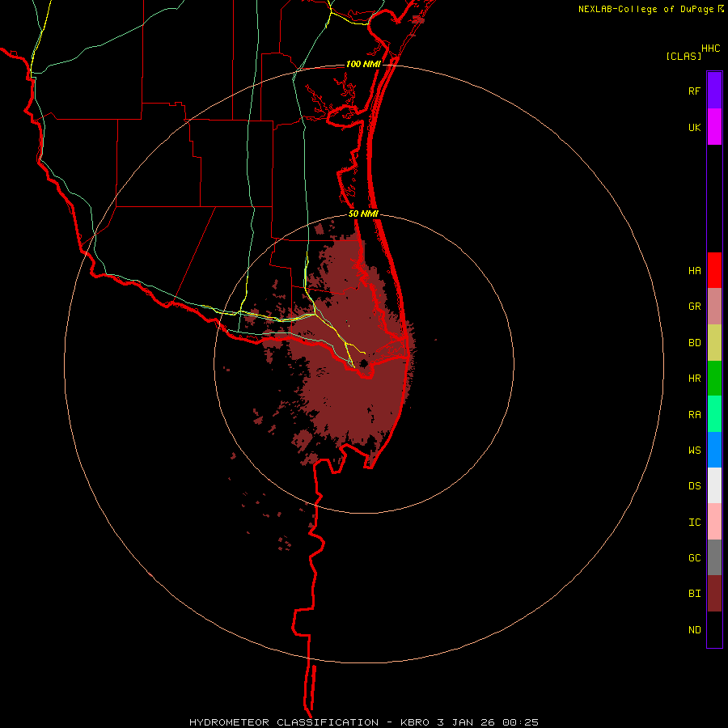Click the HA red legend swatch
This screenshot has height=728, width=728.
coord(714,270)
